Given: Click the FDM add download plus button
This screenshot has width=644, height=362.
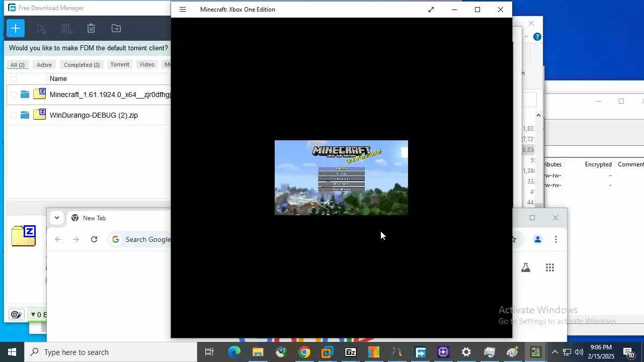Looking at the screenshot, I should pos(16,28).
